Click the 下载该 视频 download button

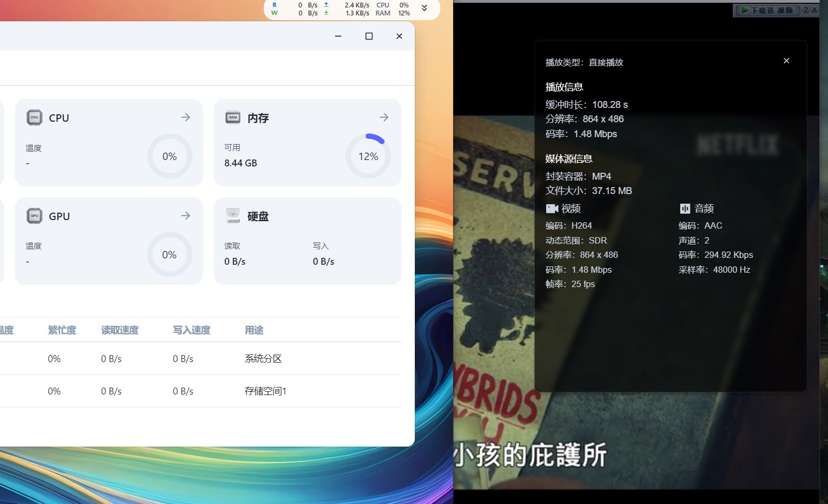(x=767, y=10)
